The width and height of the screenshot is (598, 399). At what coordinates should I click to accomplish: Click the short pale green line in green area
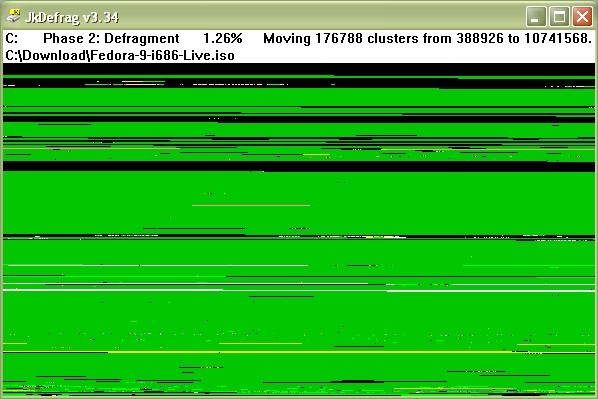[251, 205]
